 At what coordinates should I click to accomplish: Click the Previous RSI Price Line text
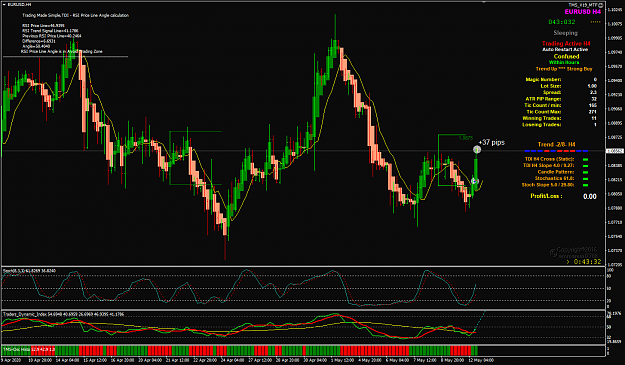tap(52, 36)
